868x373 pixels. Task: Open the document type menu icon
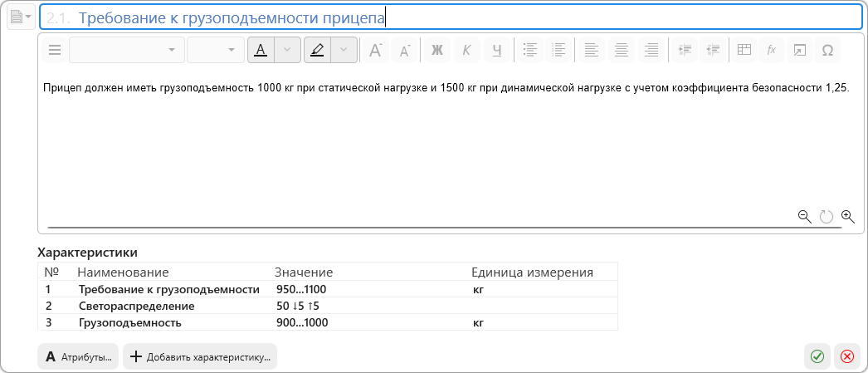point(21,17)
